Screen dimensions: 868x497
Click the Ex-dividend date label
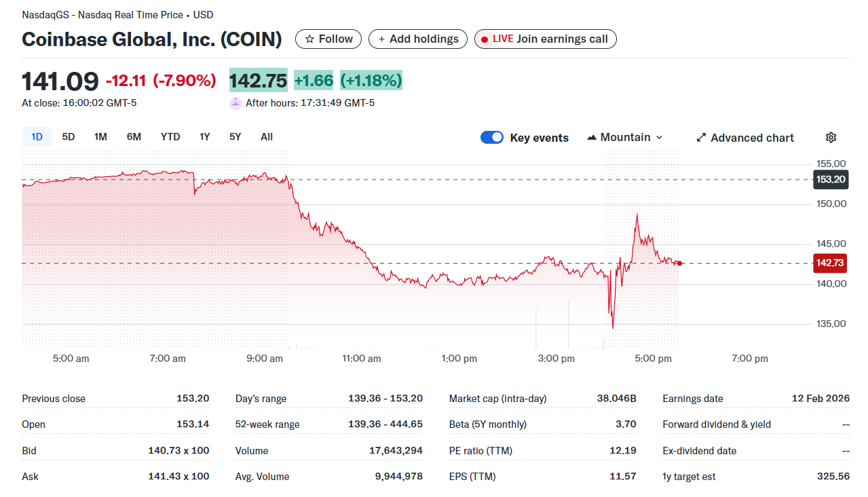tap(700, 451)
